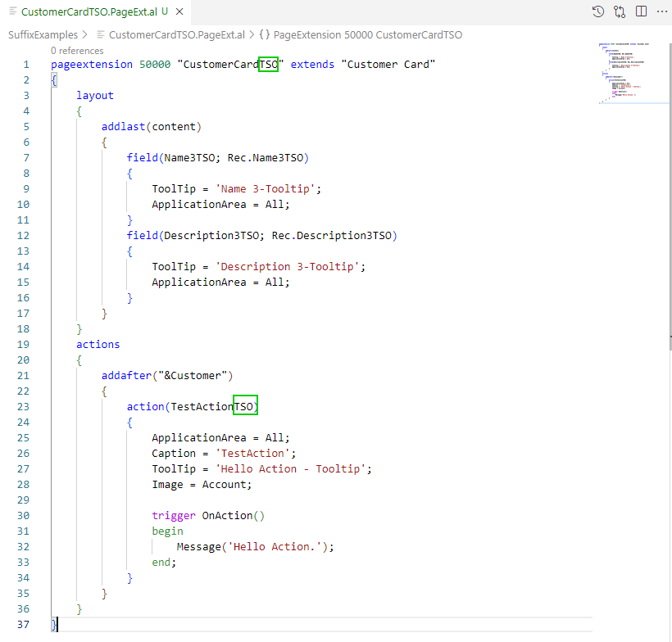Click 'addafter("&Customer")' on line 21

coord(167,376)
